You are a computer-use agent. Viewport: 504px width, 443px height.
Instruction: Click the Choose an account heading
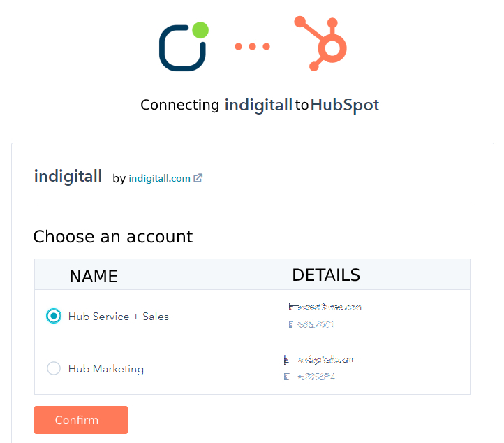coord(113,237)
